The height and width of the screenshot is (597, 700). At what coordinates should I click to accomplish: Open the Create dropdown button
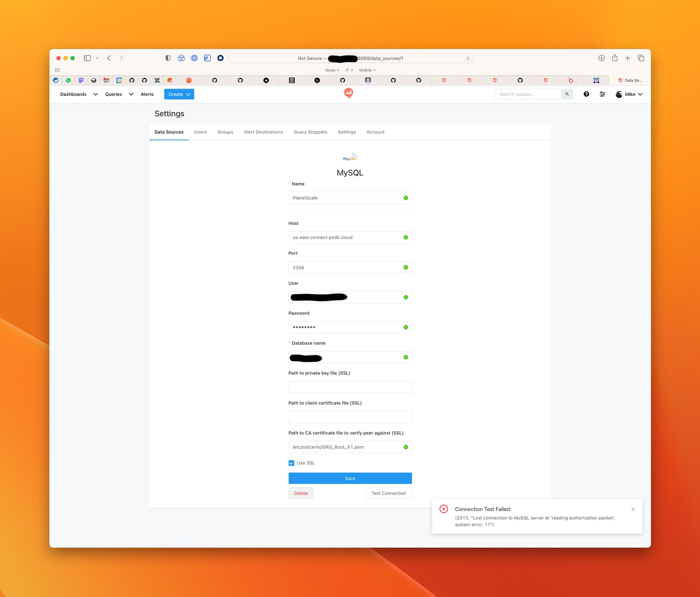click(179, 94)
